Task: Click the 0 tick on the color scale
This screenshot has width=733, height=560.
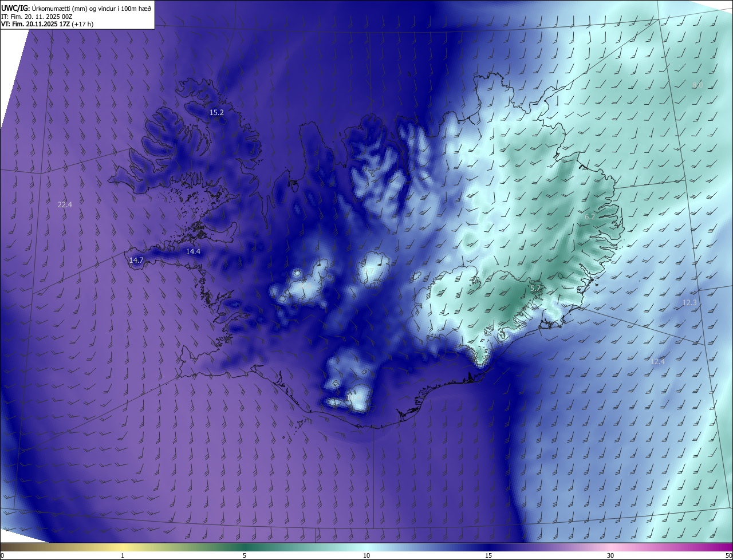Action: (x=2, y=555)
